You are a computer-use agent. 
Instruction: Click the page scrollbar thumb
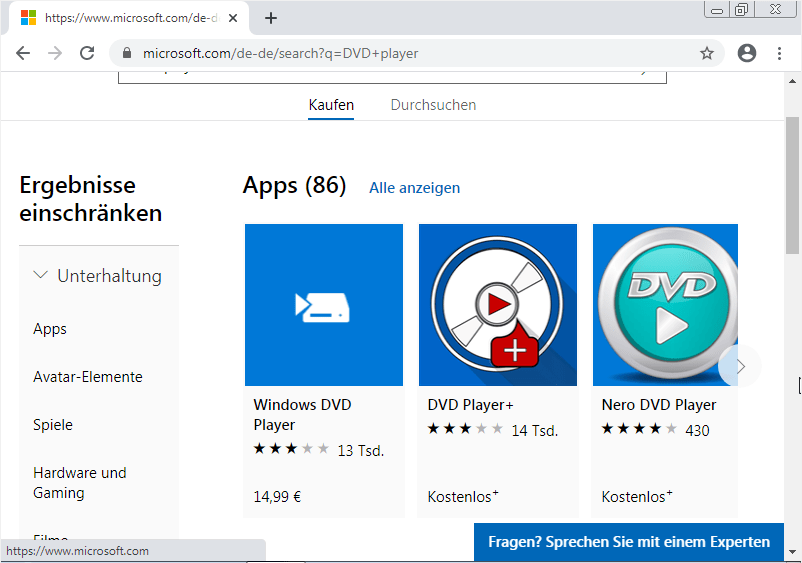pyautogui.click(x=792, y=185)
